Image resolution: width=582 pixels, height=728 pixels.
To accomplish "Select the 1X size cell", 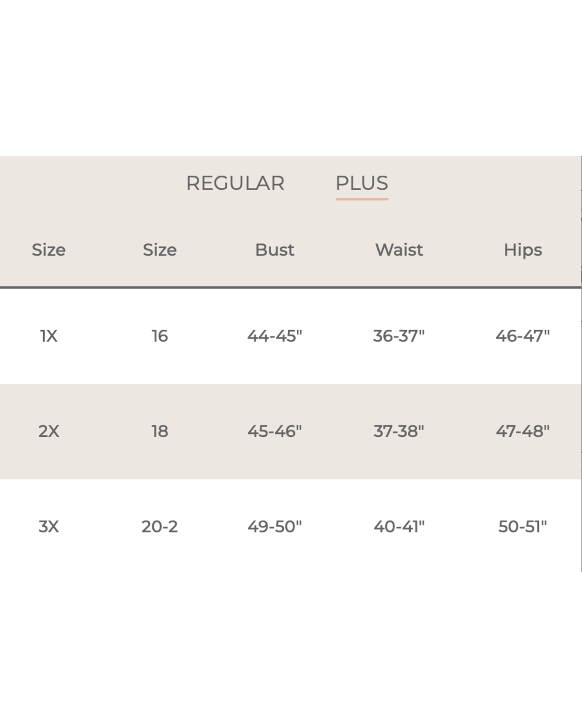I will click(48, 336).
